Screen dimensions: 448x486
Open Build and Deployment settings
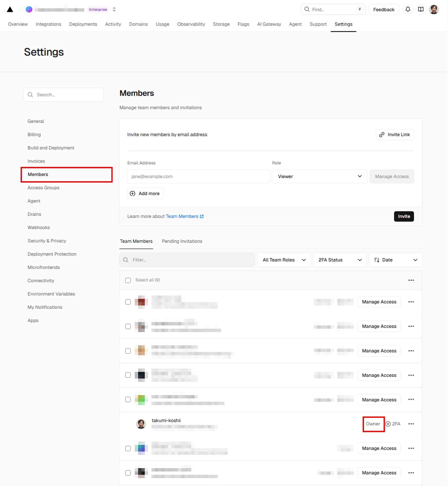[51, 148]
